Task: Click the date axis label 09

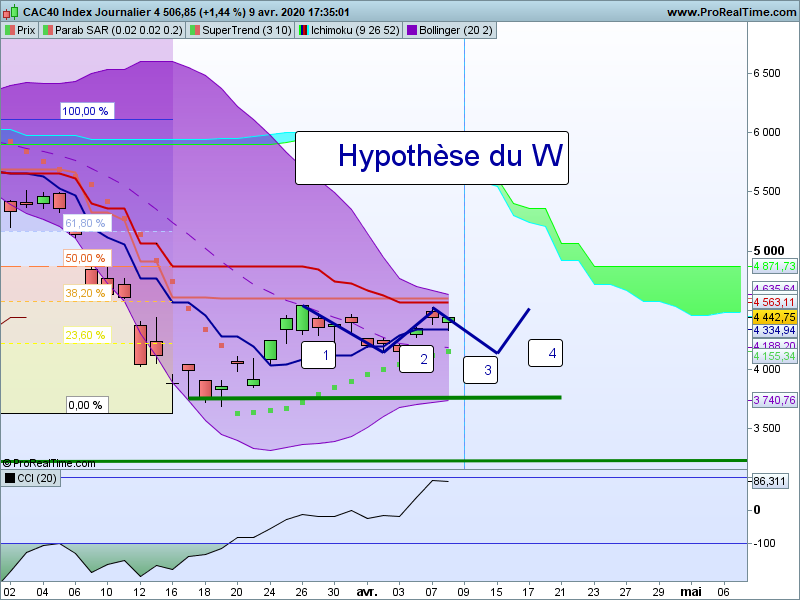Action: pos(463,592)
